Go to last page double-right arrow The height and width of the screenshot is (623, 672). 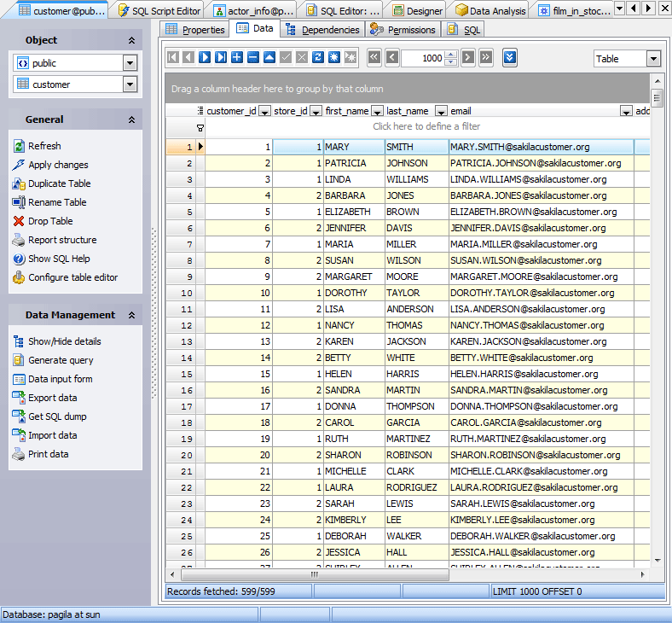(486, 57)
